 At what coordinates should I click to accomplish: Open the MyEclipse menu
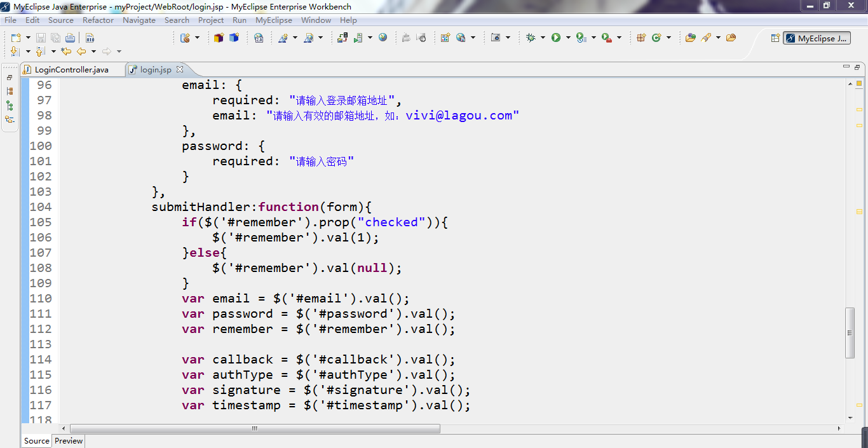point(274,20)
